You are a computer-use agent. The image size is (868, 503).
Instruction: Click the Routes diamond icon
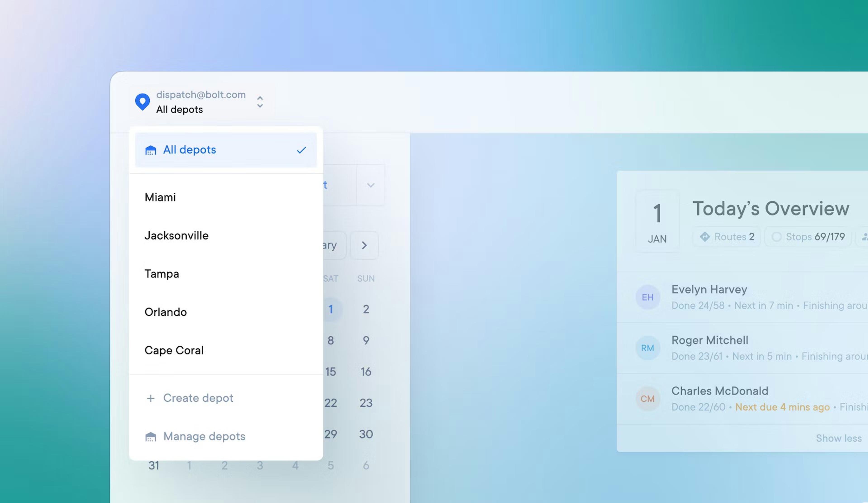click(705, 237)
